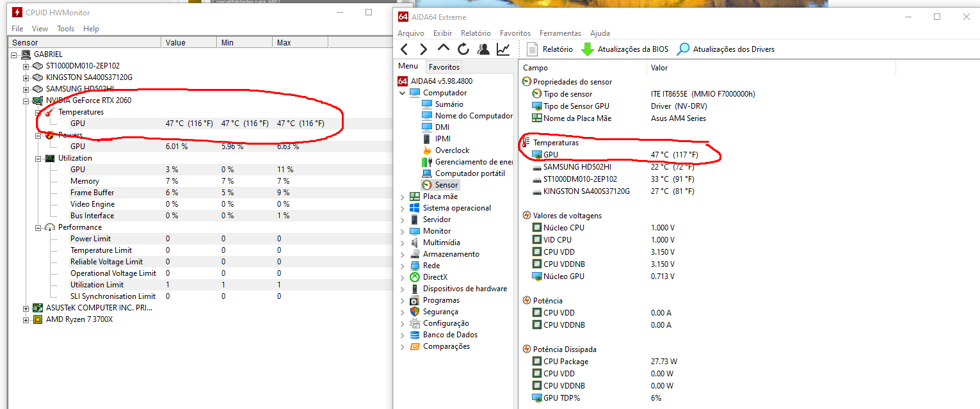Click the Sensor icon in AIDA64's tree
Viewport: 980px width, 409px height.
coord(427,185)
